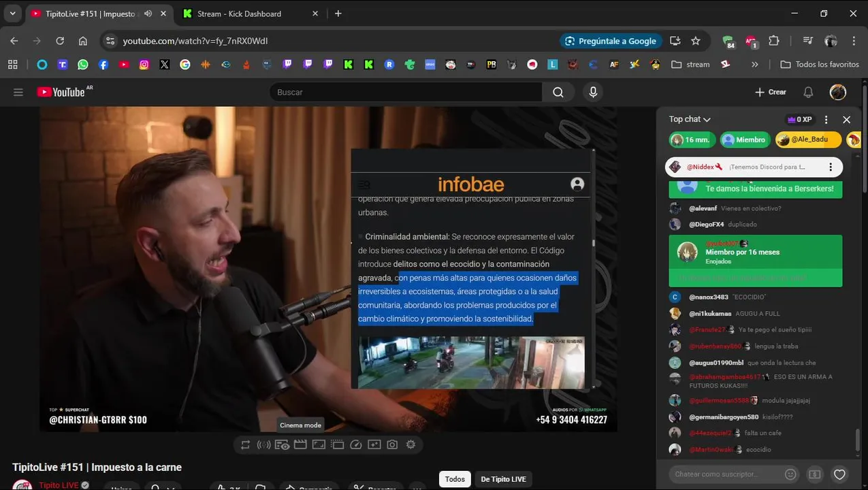868x490 pixels.
Task: Open X (Twitter) bookmark
Action: click(165, 65)
